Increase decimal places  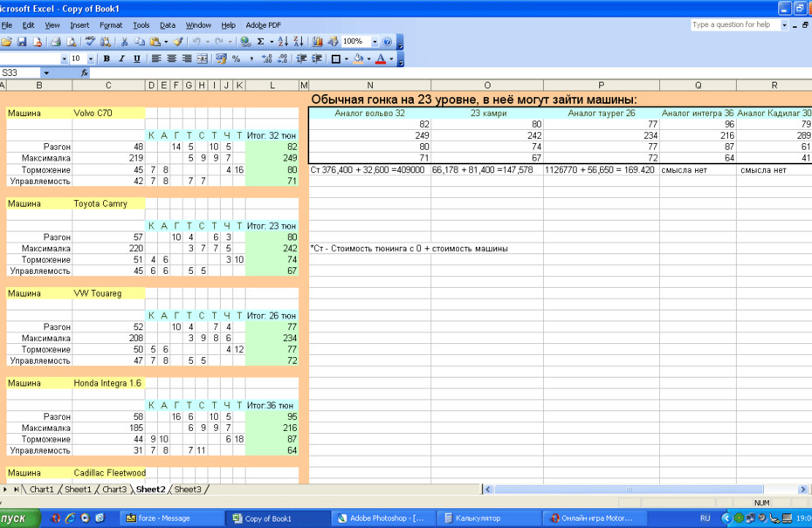(267, 59)
